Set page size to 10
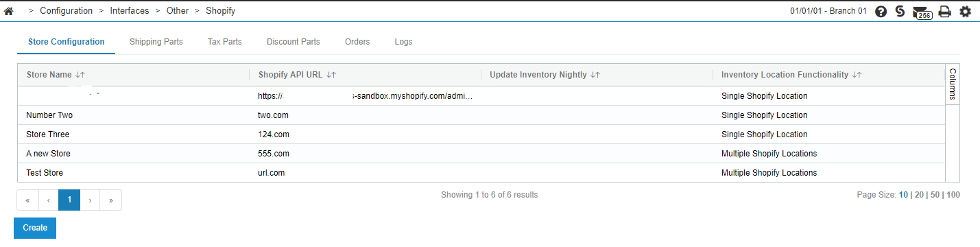Screen dimensions: 980x247 click(903, 195)
